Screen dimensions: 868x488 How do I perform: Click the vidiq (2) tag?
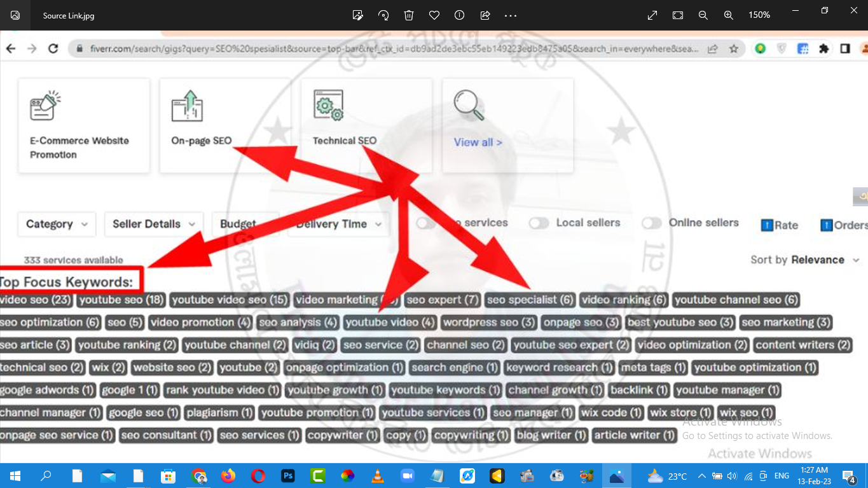pos(315,345)
